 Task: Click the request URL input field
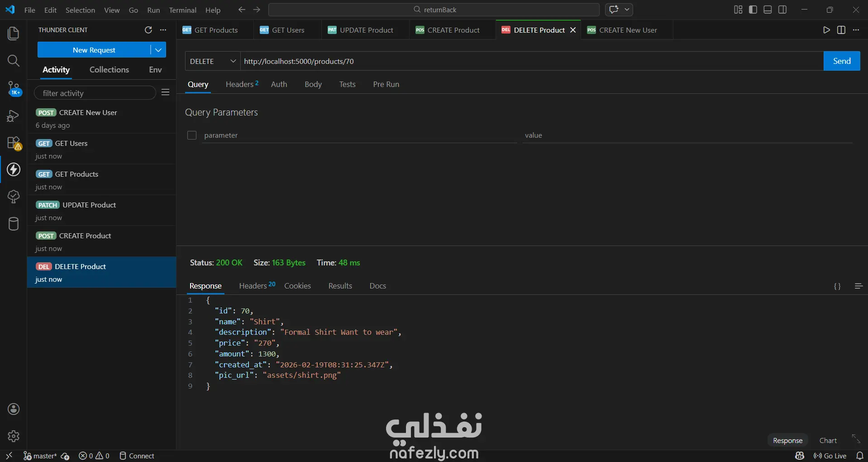pos(532,61)
